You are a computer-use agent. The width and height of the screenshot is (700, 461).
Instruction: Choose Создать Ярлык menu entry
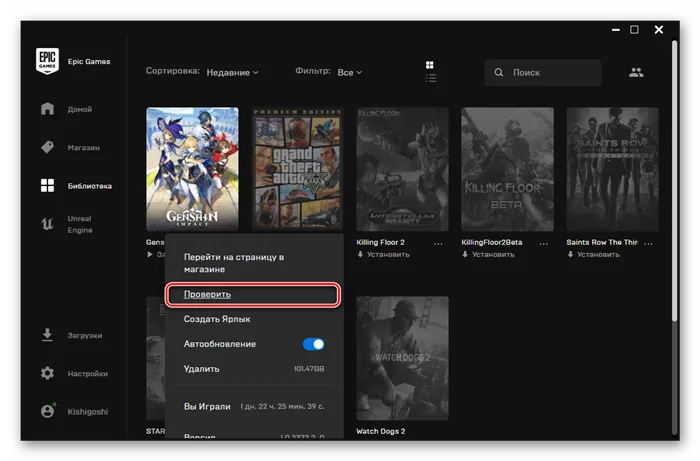pos(217,319)
